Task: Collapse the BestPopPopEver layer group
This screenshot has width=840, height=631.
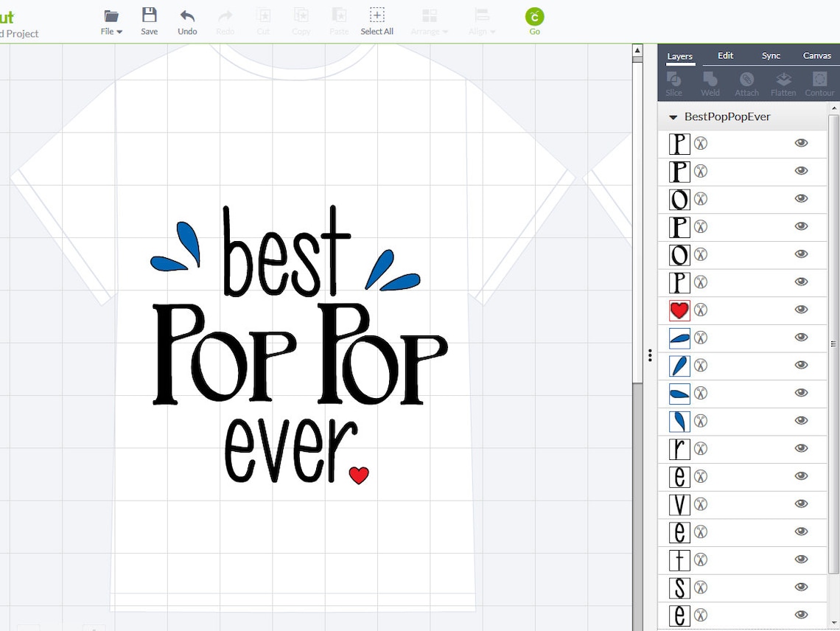Action: pos(672,116)
